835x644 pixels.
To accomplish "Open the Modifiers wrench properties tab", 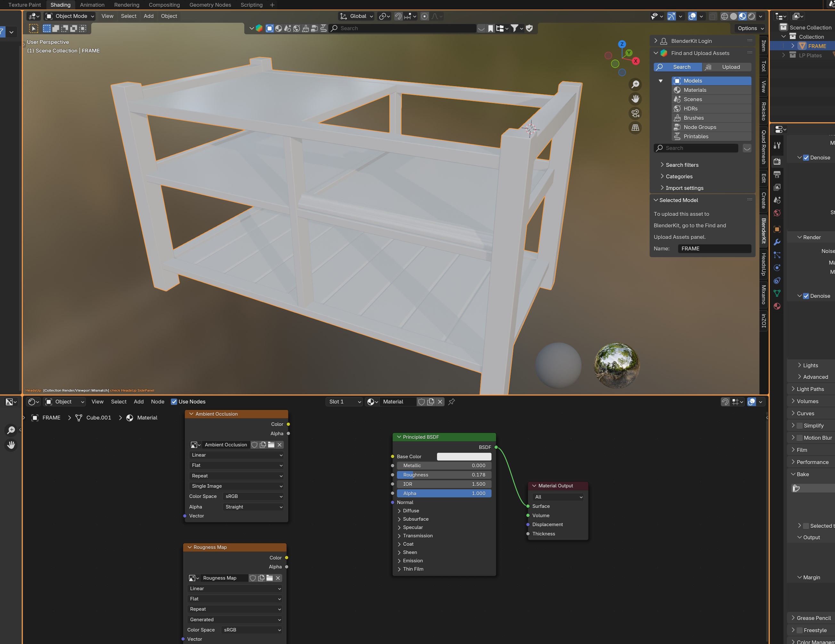I will pyautogui.click(x=777, y=242).
